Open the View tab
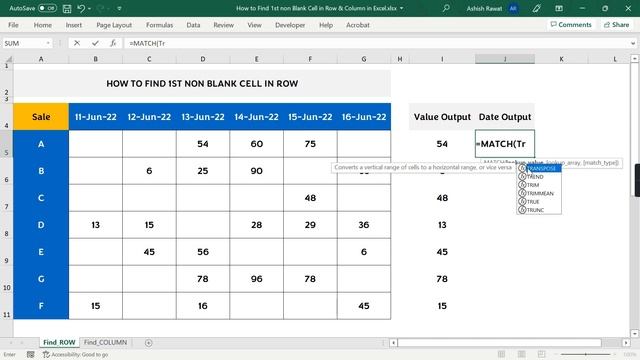Screen dimensions: 640x360 coord(254,25)
